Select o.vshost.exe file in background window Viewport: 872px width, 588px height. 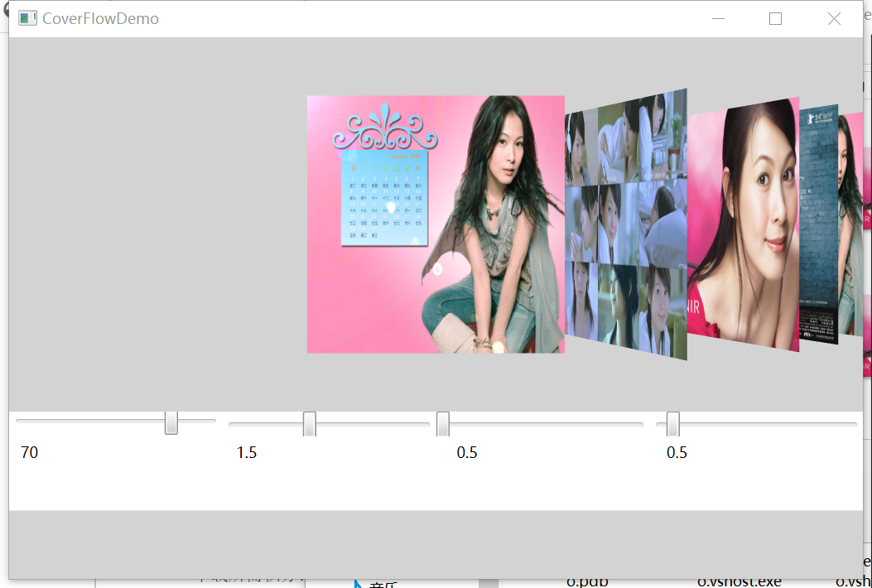(739, 582)
